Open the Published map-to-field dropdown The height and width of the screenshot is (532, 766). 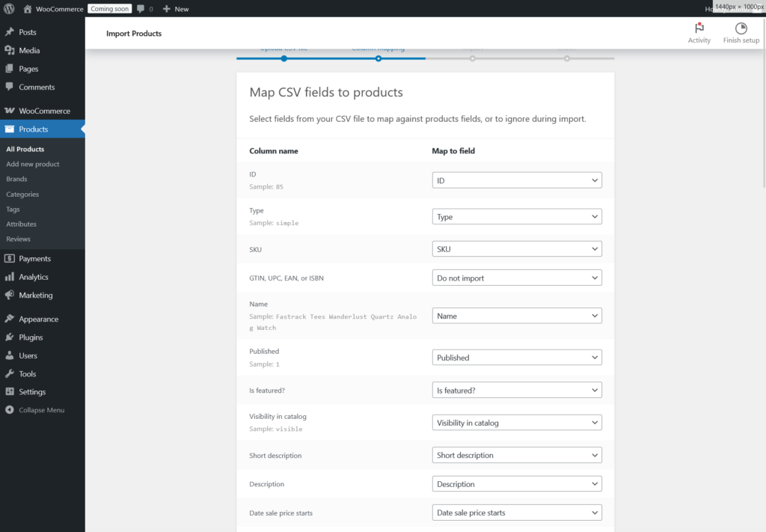[516, 357]
